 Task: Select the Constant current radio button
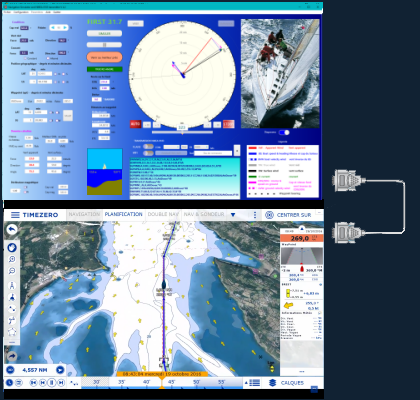click(x=25, y=58)
